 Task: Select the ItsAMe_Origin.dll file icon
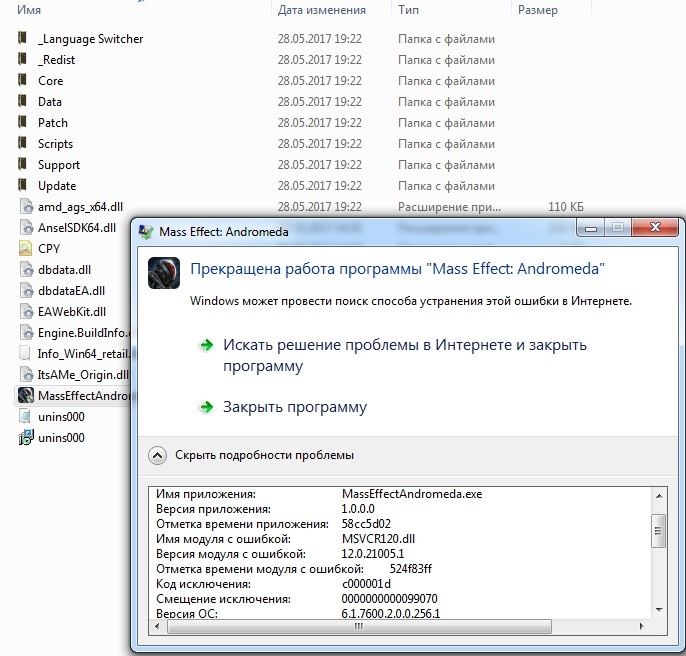(x=26, y=374)
